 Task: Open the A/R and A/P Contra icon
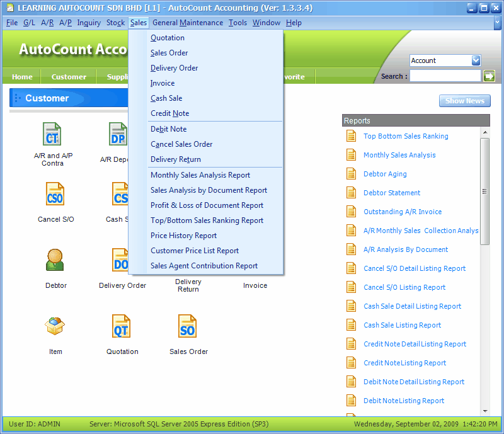[x=52, y=134]
